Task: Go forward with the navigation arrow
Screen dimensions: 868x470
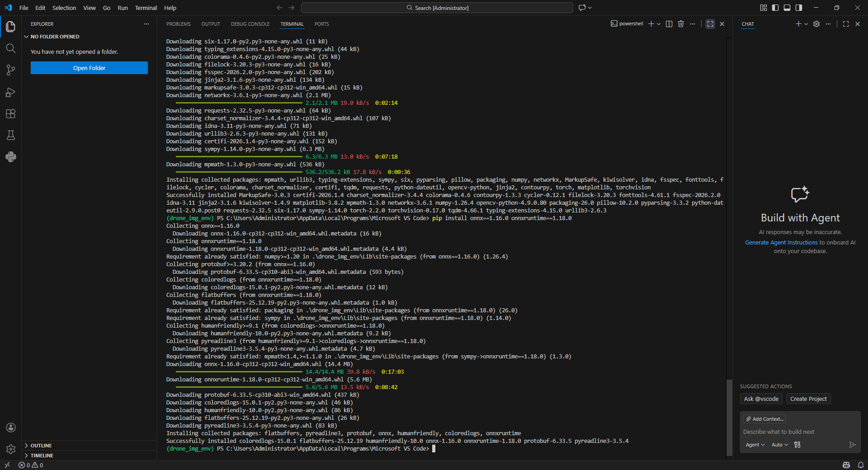Action: point(292,8)
